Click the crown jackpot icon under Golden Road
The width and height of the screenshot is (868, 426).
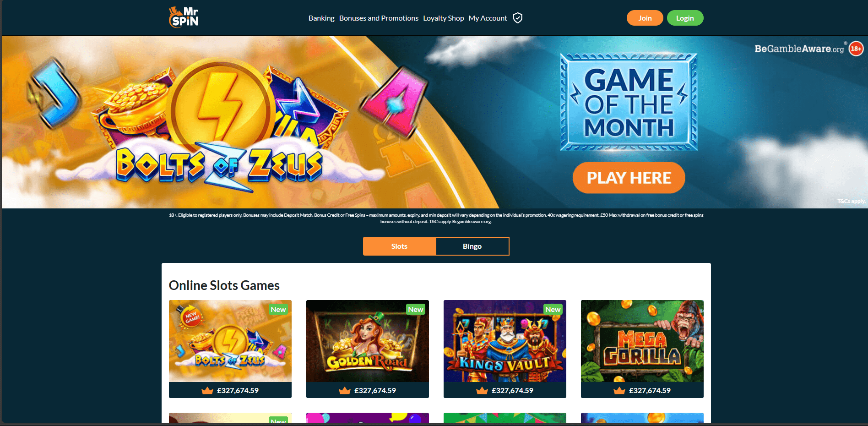tap(345, 390)
